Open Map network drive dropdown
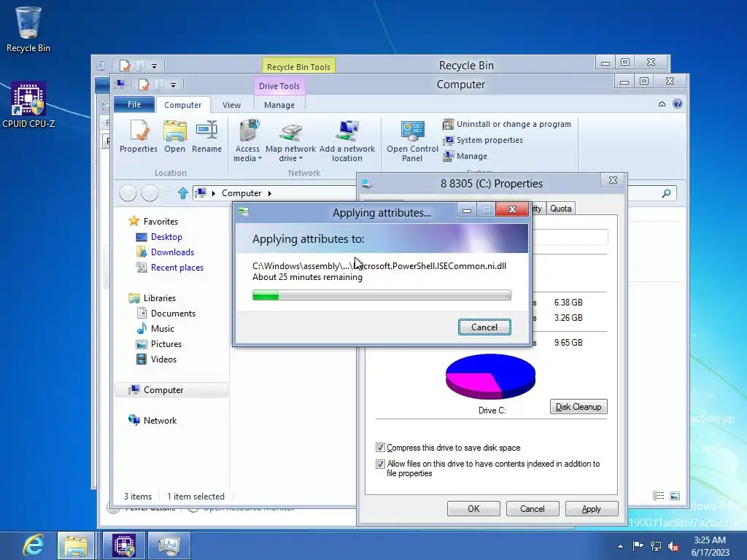The width and height of the screenshot is (747, 560). (290, 141)
